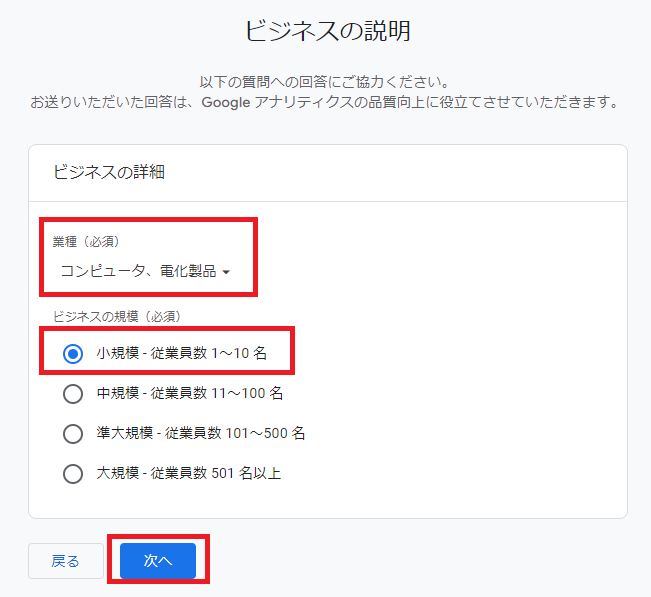Select the 準大規模 radio button circle
Viewport: 651px width, 597px height.
(73, 433)
